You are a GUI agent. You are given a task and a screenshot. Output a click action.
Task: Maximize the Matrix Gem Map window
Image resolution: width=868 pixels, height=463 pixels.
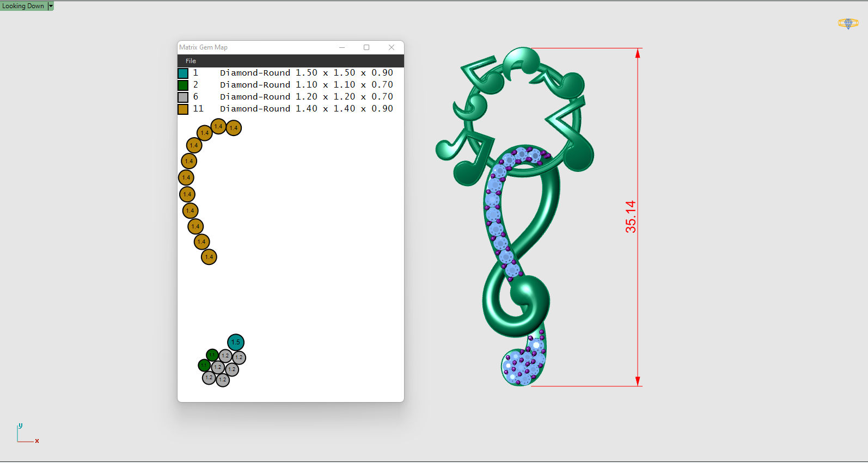point(366,47)
